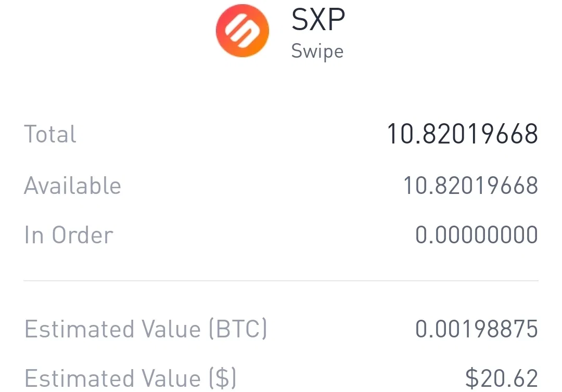This screenshot has width=562, height=392.
Task: Tap the BTC value 0.00198875
Action: [476, 329]
